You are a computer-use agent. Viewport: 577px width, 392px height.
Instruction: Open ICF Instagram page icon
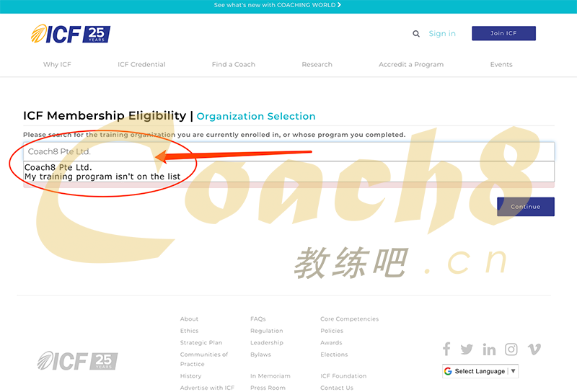point(511,349)
